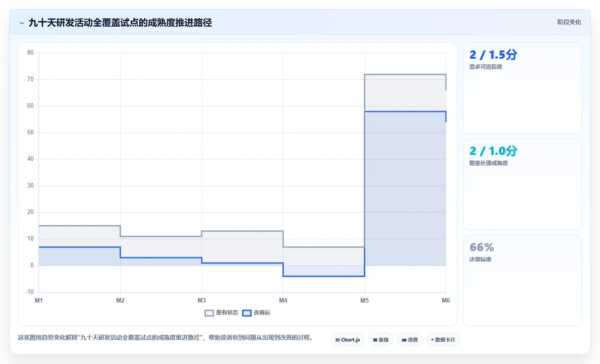
Task: Click the 2 / 1.0分 value
Action: tap(493, 151)
